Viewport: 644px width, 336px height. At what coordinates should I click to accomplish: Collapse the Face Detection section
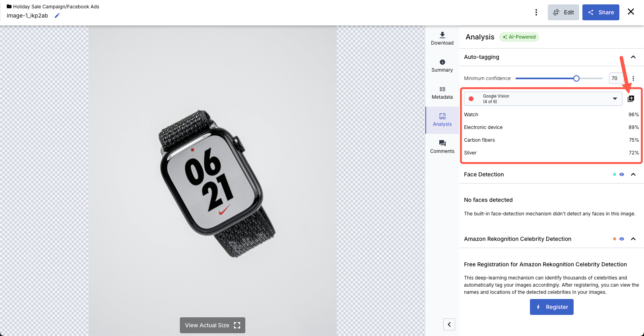[633, 174]
